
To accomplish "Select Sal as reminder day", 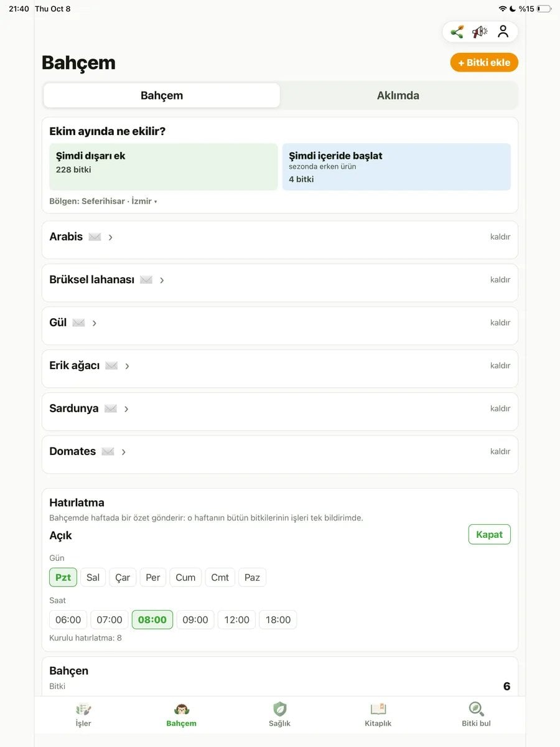I will point(93,577).
